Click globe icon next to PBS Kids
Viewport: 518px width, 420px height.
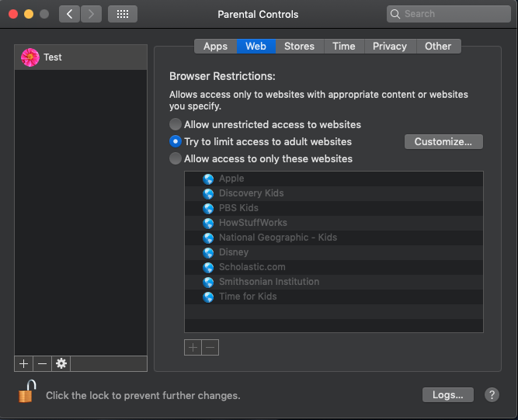tap(208, 208)
